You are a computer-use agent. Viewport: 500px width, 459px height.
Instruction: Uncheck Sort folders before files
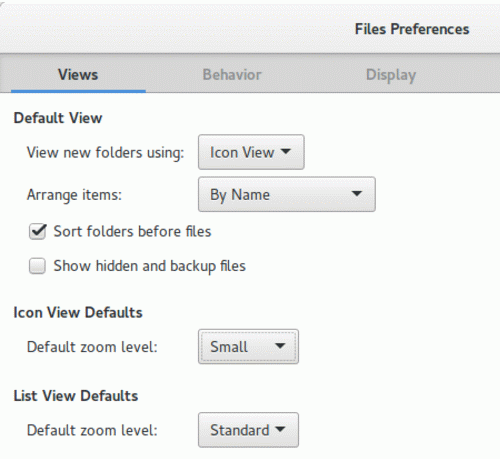click(37, 231)
